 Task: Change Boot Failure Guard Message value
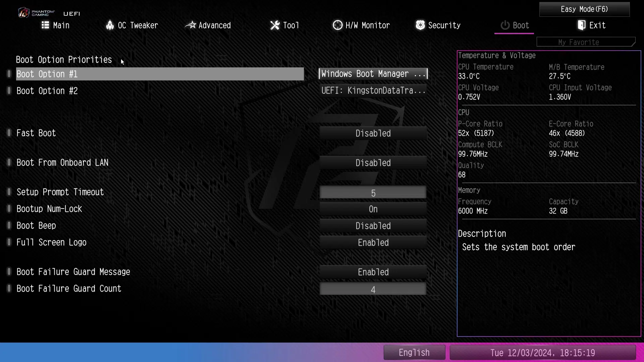pos(373,272)
